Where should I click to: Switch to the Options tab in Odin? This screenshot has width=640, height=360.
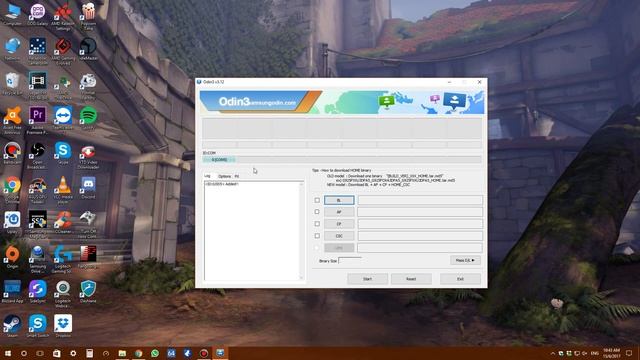pyautogui.click(x=224, y=176)
